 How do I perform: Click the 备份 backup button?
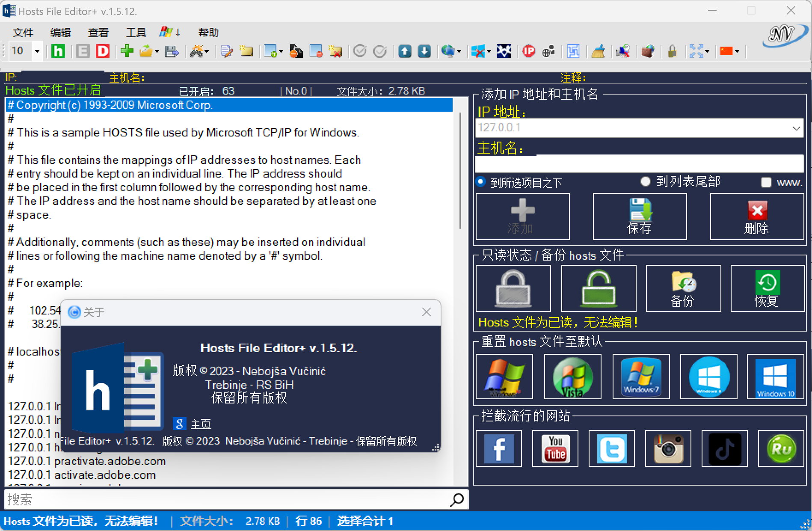pos(683,288)
